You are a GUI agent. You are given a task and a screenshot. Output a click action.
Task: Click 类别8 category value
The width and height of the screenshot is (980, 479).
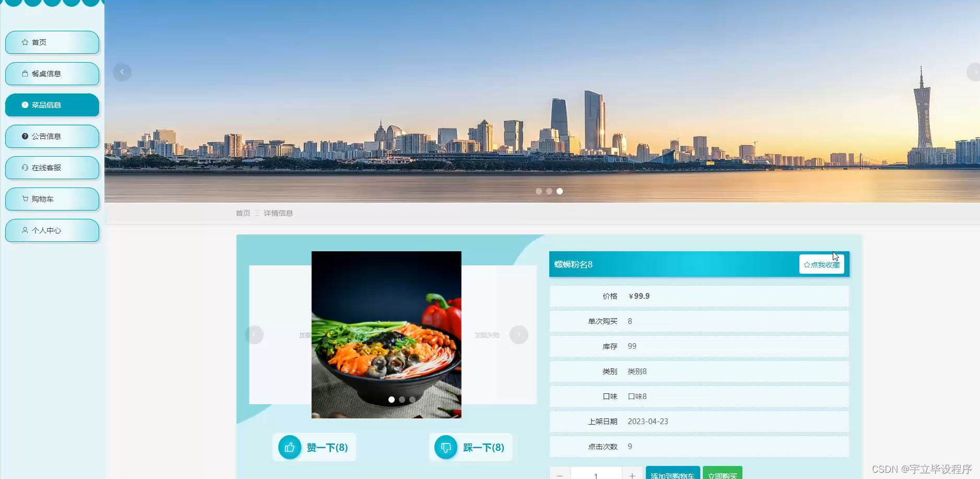637,371
